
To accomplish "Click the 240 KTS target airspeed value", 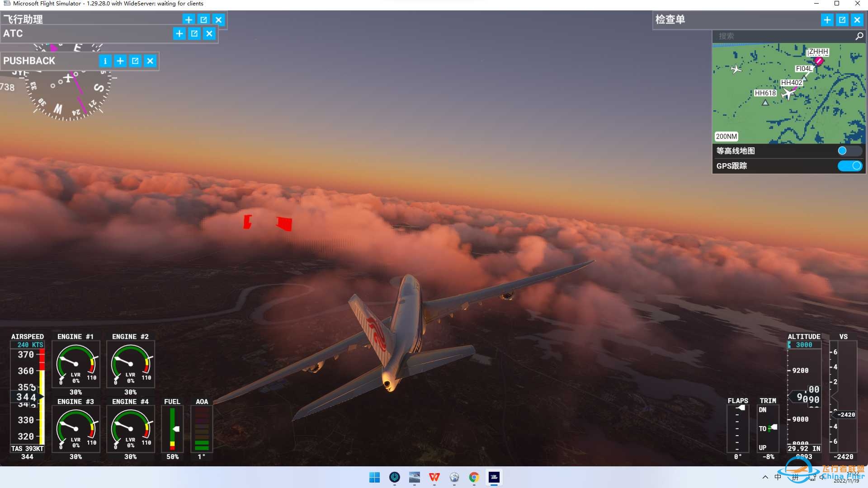I will click(x=30, y=345).
